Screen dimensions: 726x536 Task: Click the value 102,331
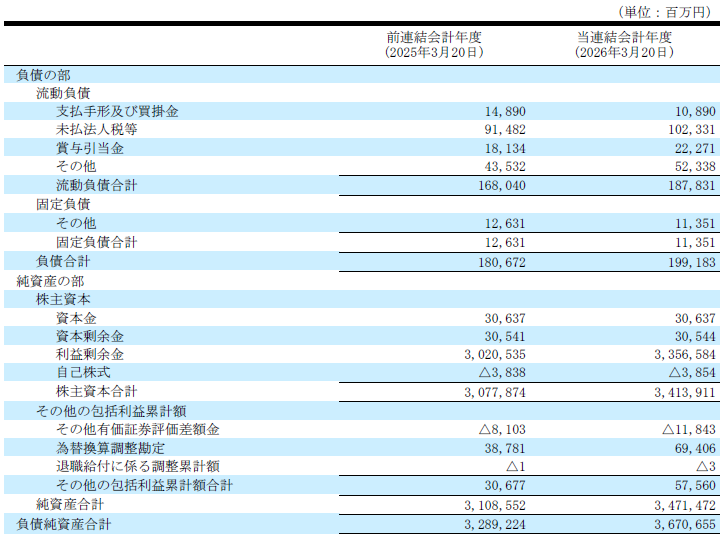coord(692,130)
